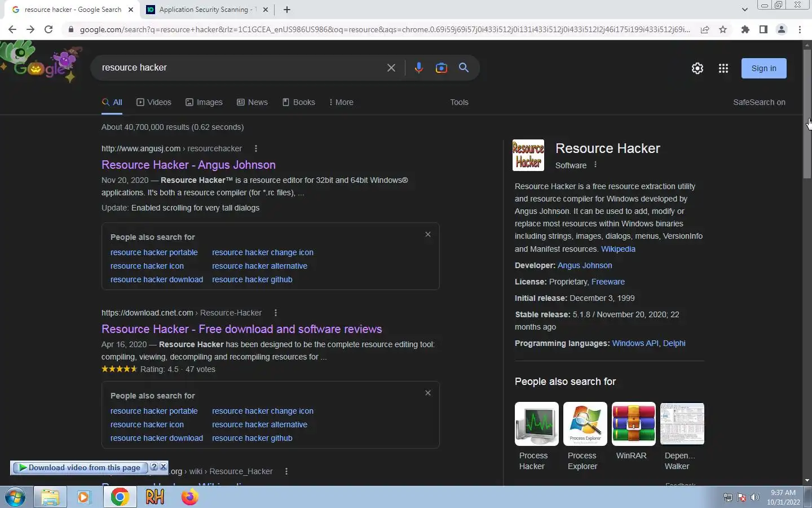
Task: Close the resource hacker Google Search tab
Action: coord(131,10)
